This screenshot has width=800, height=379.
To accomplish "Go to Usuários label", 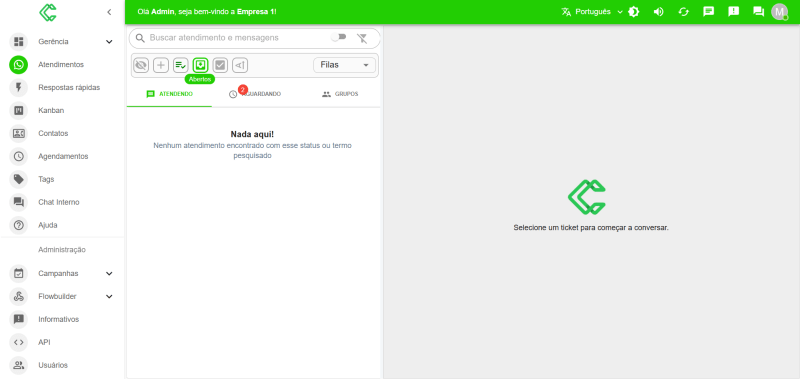I will point(53,365).
